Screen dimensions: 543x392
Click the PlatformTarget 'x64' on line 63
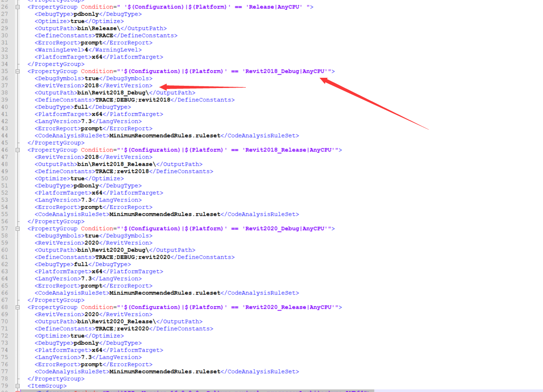[x=97, y=272]
